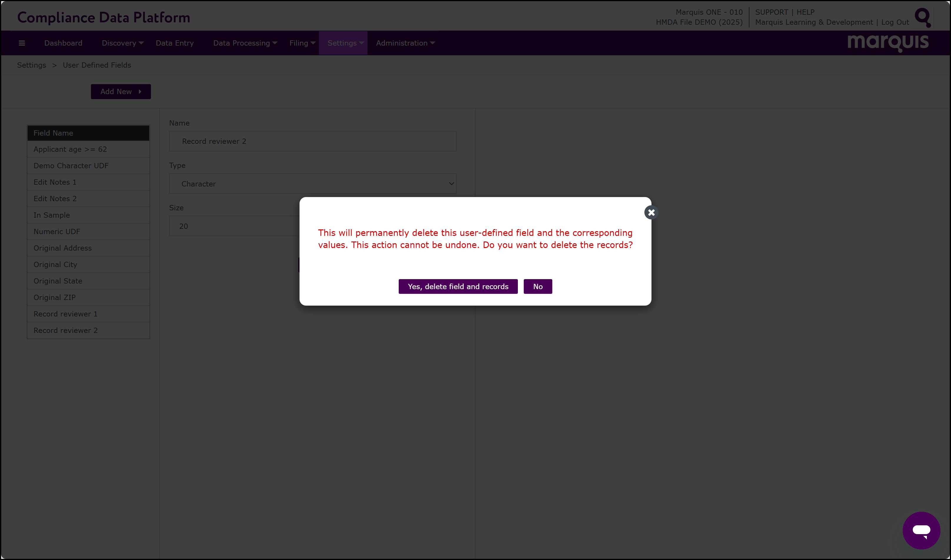Open the HELP link

point(805,12)
